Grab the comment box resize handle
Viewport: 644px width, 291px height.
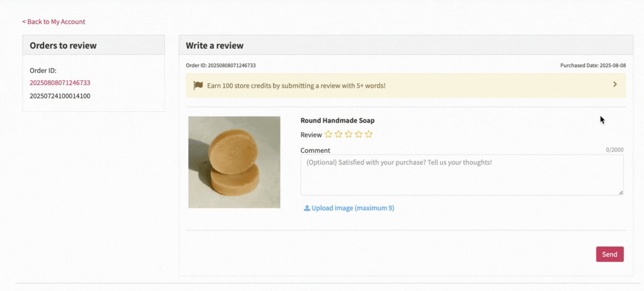621,193
